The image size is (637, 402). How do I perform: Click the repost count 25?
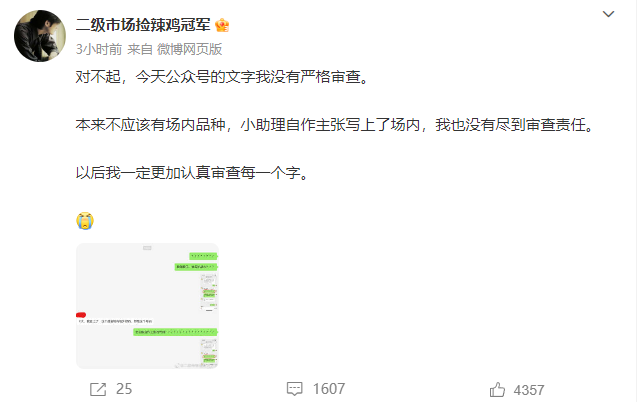click(124, 389)
